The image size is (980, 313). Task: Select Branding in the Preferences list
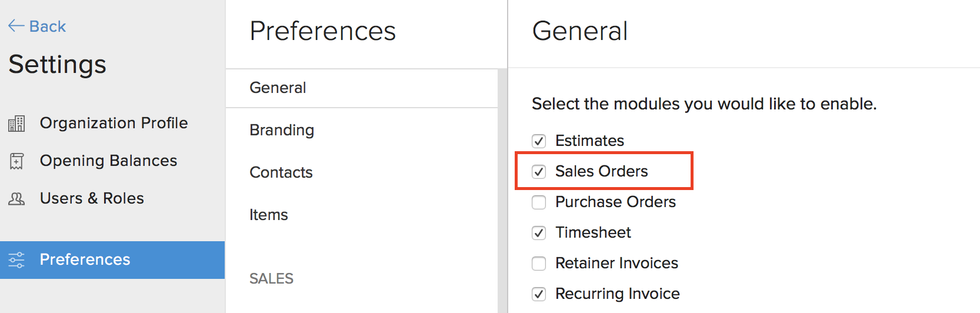click(282, 130)
